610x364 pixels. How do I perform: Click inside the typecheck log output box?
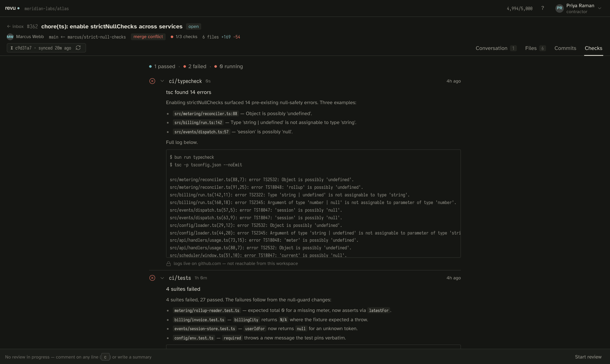click(313, 204)
